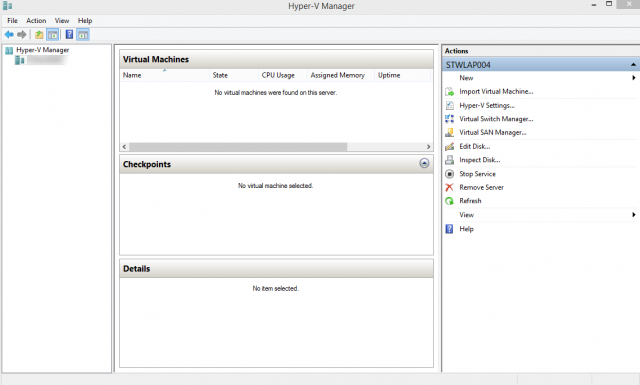Open Virtual SAN Manager from Actions
The image size is (640, 385).
pos(492,132)
